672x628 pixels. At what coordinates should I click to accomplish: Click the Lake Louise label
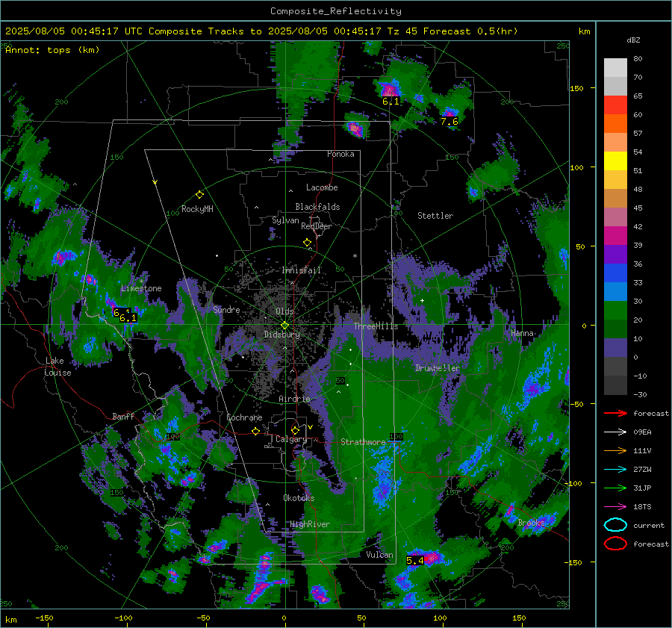pyautogui.click(x=57, y=367)
